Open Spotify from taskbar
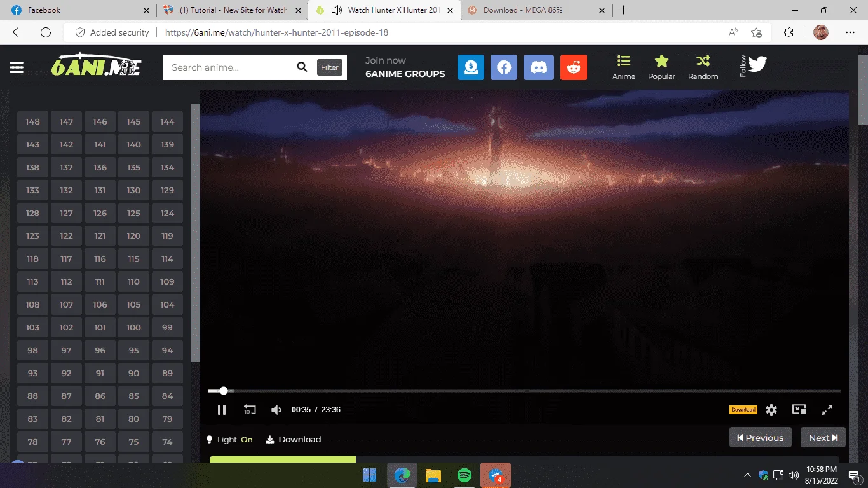This screenshot has width=868, height=488. 465,475
